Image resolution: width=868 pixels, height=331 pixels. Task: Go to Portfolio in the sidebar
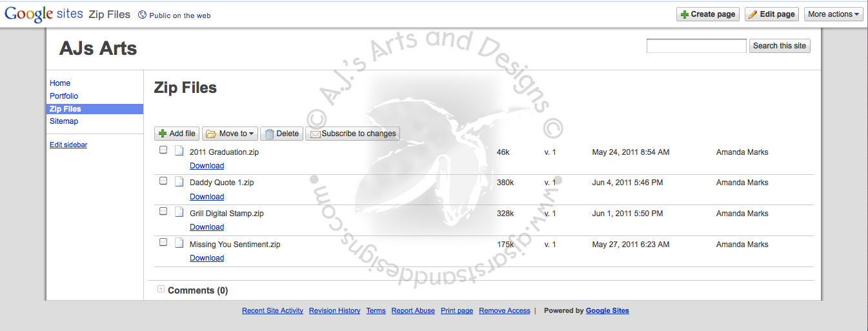pyautogui.click(x=64, y=96)
